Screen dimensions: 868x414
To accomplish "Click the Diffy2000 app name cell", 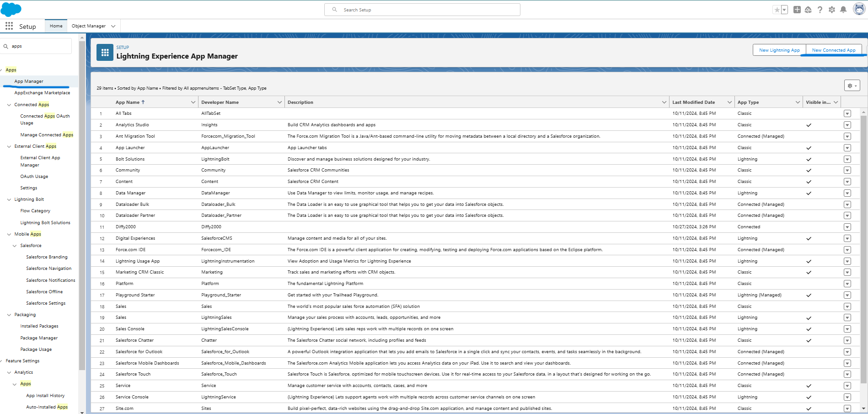I will point(126,227).
